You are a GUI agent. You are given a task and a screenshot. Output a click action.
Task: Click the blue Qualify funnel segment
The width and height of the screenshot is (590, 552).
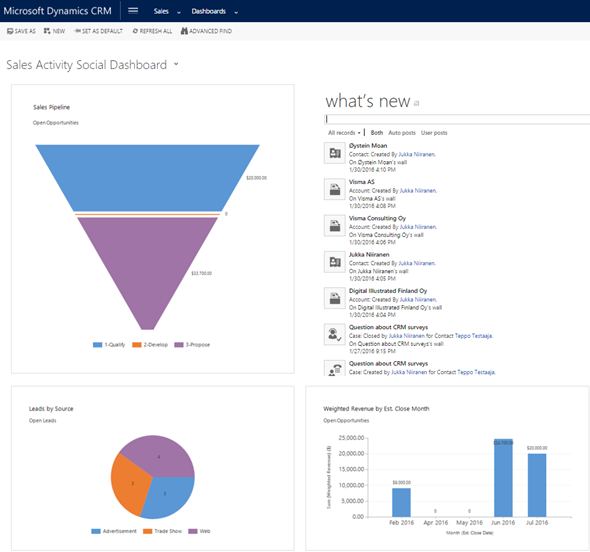(148, 178)
